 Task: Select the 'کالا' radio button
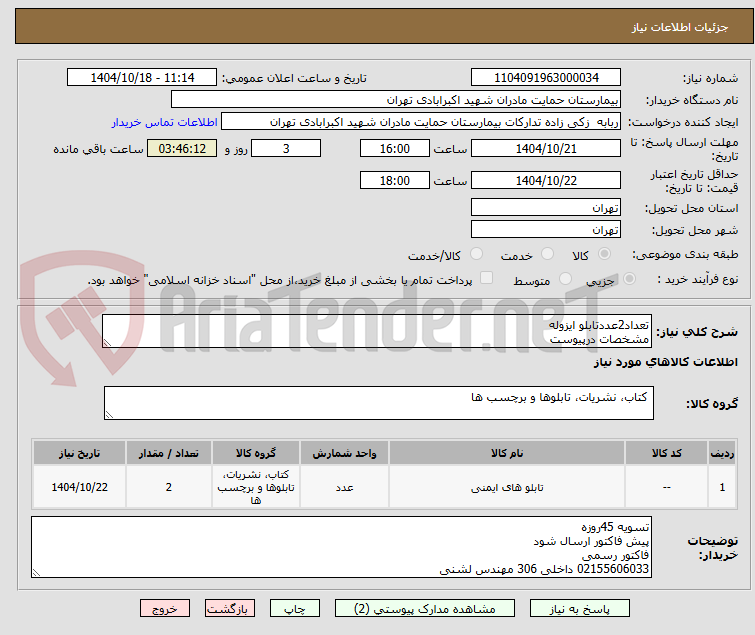point(604,254)
